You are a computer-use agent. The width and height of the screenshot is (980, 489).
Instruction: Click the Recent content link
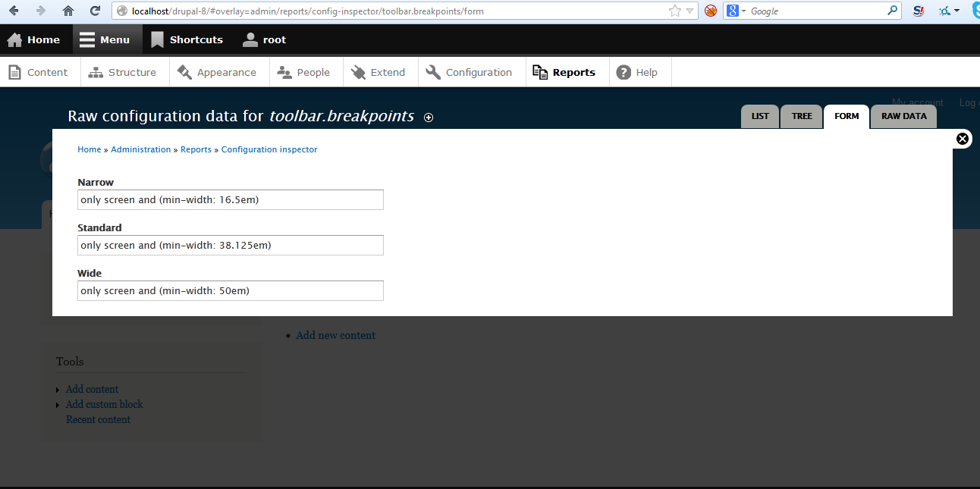98,419
